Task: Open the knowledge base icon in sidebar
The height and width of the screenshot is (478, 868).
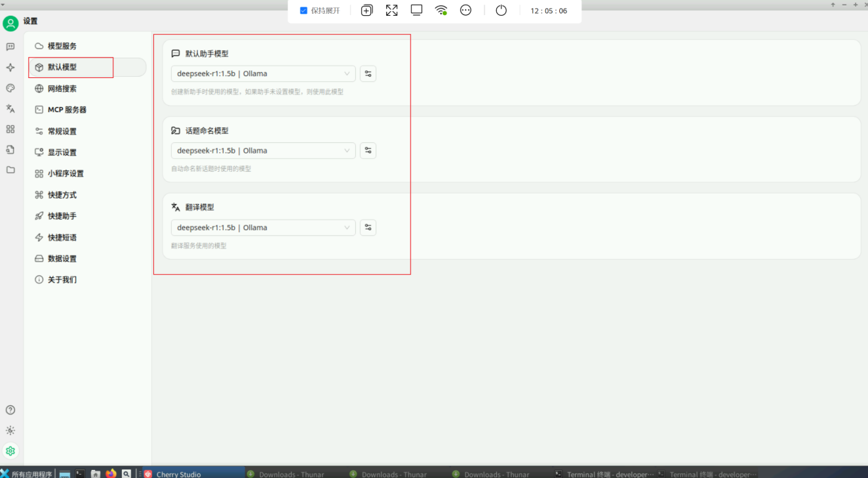Action: [10, 149]
